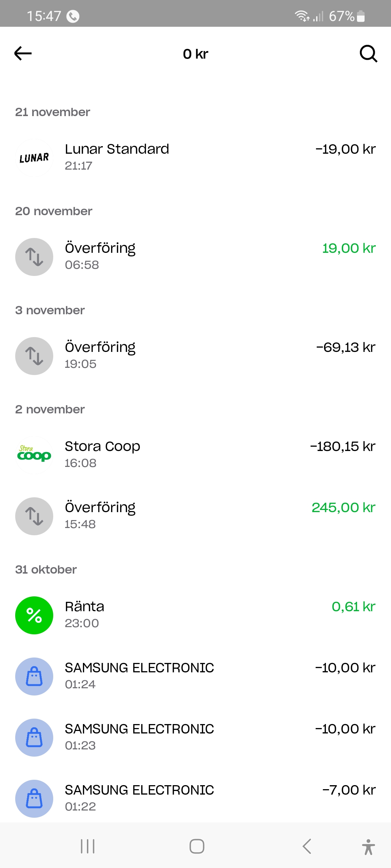Tap the back arrow icon
391x868 pixels.
tap(23, 54)
